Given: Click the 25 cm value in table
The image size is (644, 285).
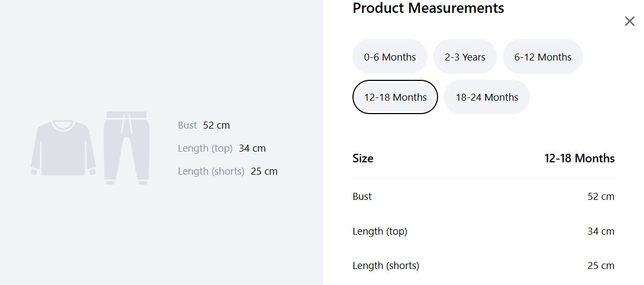Looking at the screenshot, I should (x=601, y=266).
